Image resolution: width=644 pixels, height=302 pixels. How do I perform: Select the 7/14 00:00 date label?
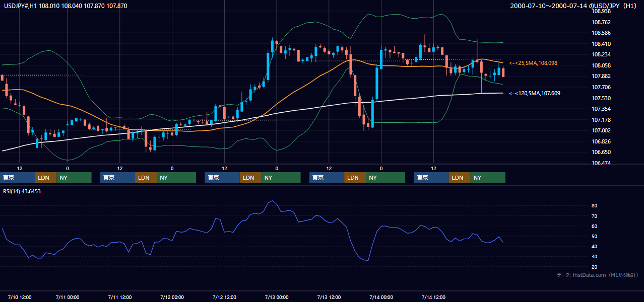tap(381, 297)
